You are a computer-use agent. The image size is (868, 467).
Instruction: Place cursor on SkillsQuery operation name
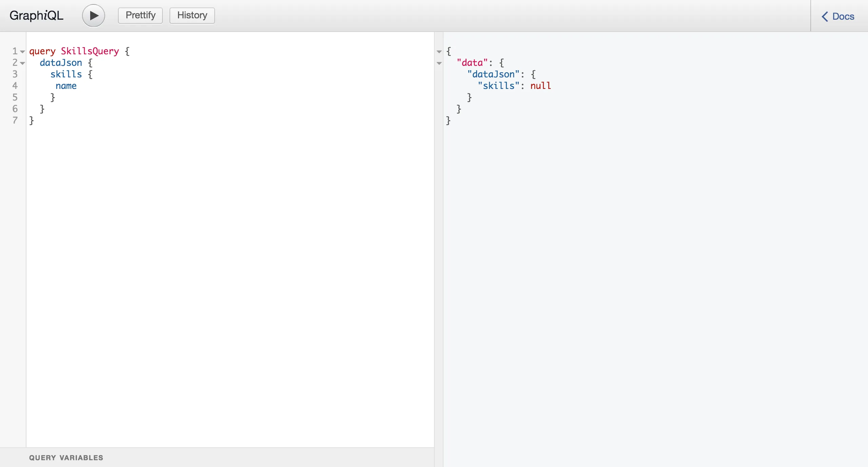click(90, 51)
